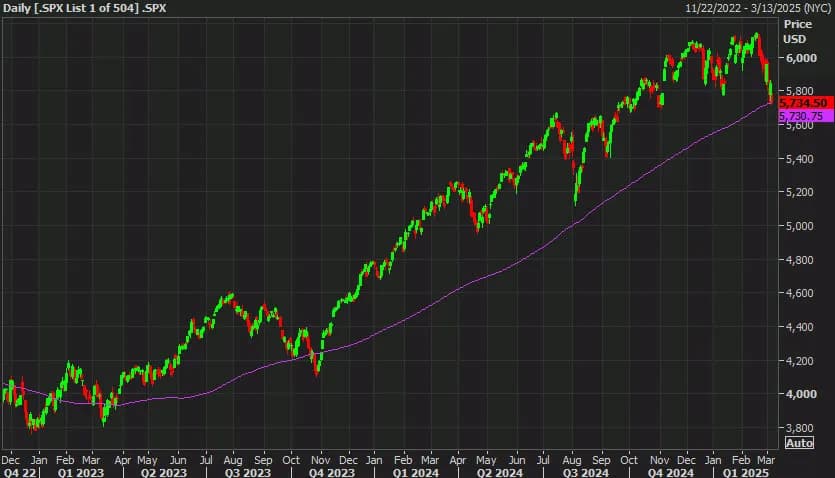Click the 5,000 price axis label
This screenshot has height=478, width=835.
point(799,226)
